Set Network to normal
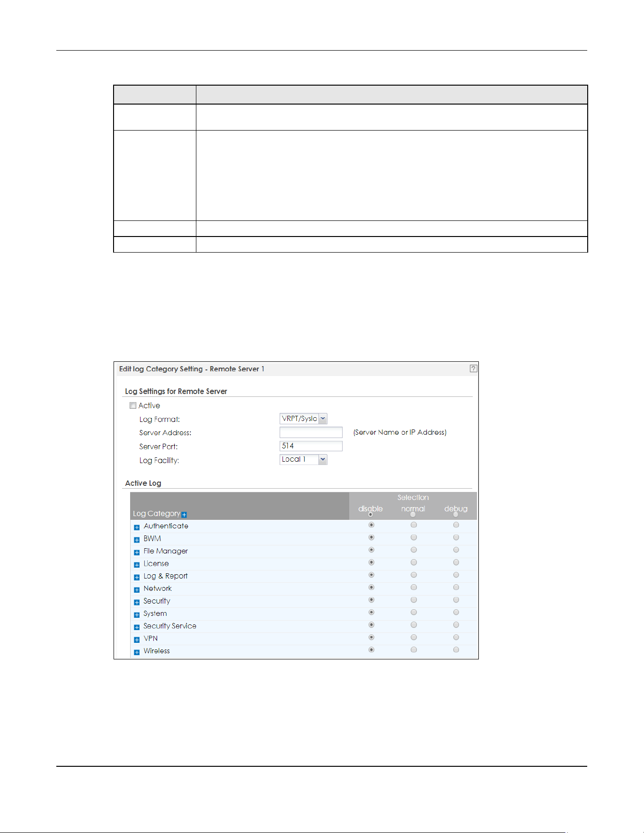Viewport: 644px width, 833px height. [x=414, y=587]
